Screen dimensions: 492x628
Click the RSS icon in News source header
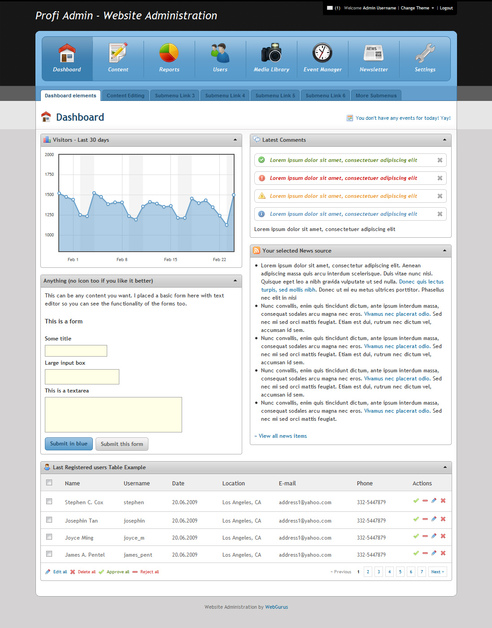pos(256,251)
